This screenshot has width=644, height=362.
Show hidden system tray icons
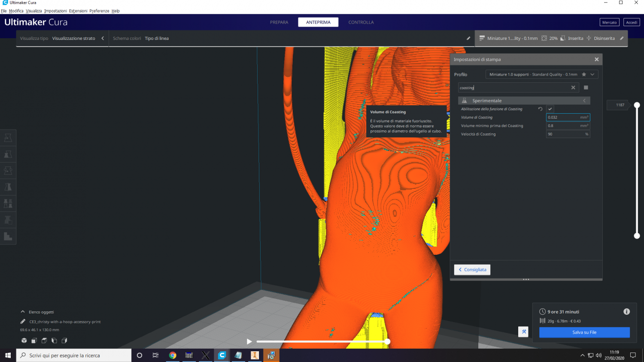582,355
